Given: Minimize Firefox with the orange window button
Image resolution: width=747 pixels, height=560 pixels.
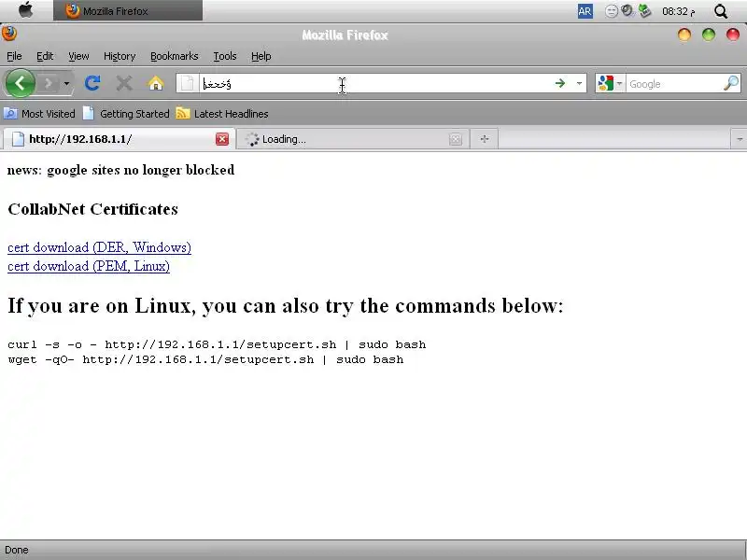Looking at the screenshot, I should [684, 35].
